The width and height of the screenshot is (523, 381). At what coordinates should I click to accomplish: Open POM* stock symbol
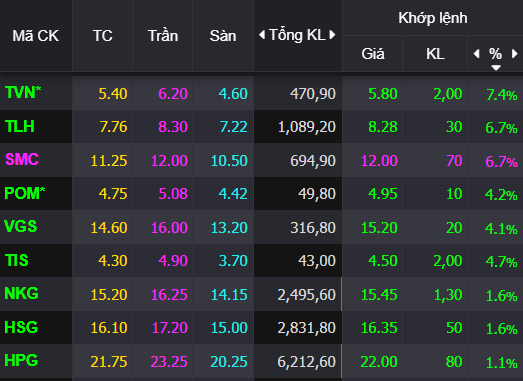(25, 193)
